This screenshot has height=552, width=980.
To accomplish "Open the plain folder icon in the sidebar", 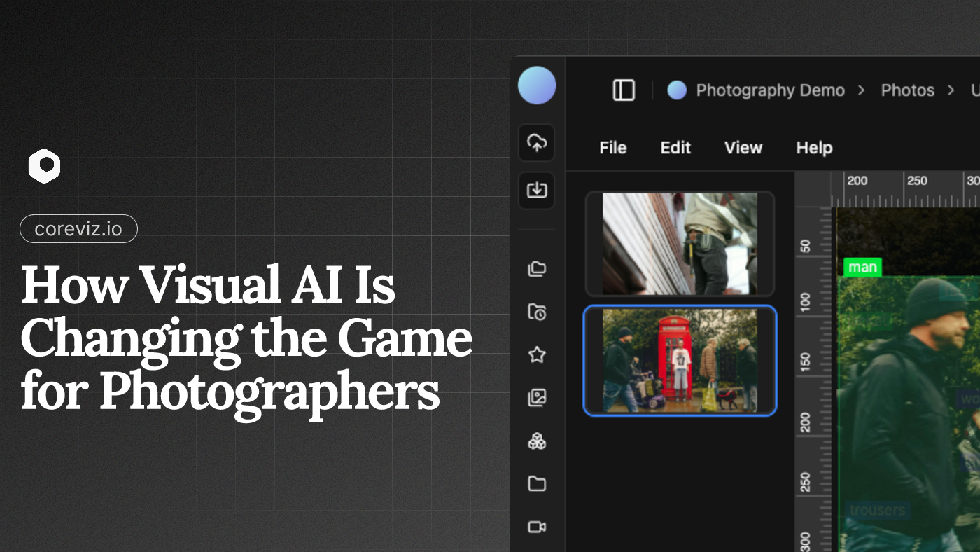I will coord(537,483).
